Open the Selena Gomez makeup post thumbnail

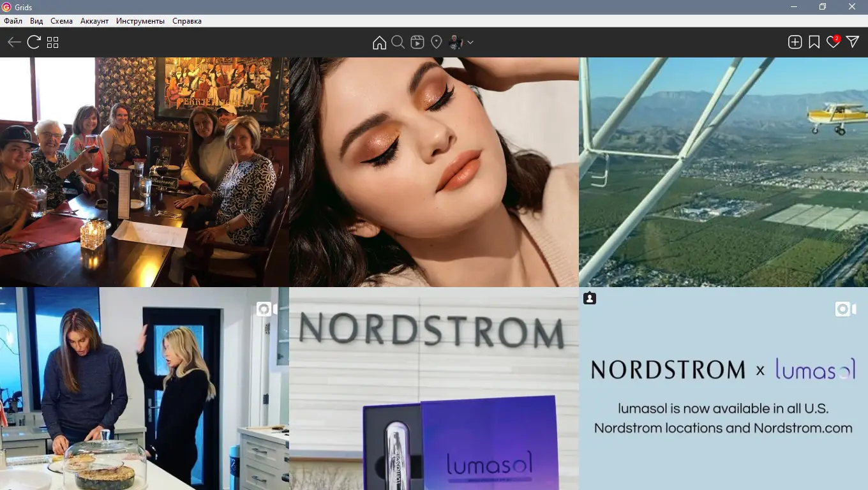[434, 172]
